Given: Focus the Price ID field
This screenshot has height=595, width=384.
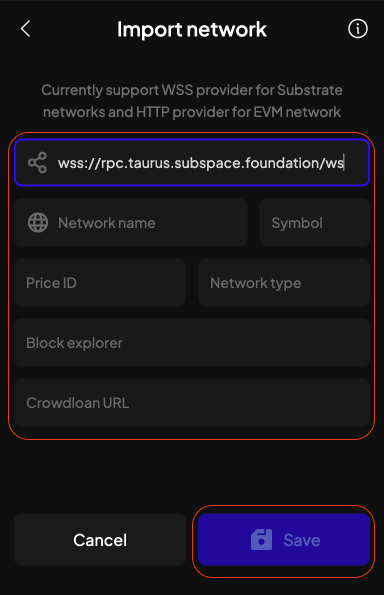Looking at the screenshot, I should (100, 283).
